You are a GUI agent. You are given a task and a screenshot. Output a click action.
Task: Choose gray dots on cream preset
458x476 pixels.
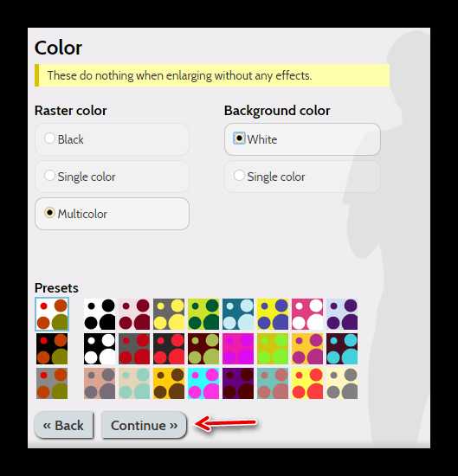(x=342, y=383)
